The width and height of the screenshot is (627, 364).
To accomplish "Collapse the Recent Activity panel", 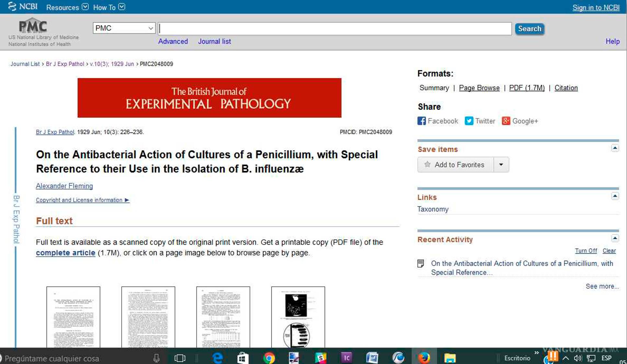I will [x=615, y=238].
